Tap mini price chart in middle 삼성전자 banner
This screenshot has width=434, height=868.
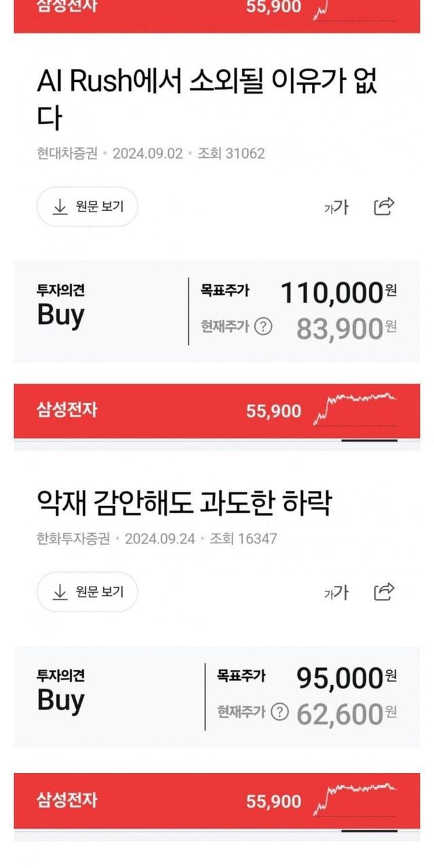pyautogui.click(x=356, y=407)
